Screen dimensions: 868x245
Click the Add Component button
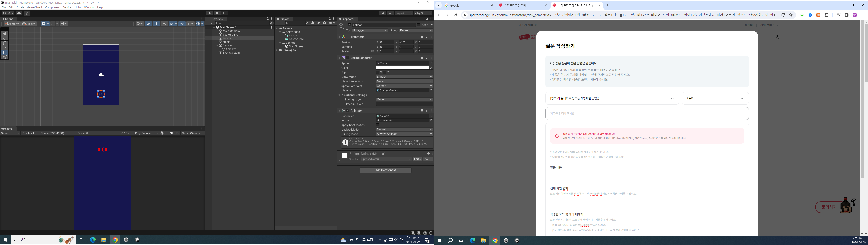385,170
